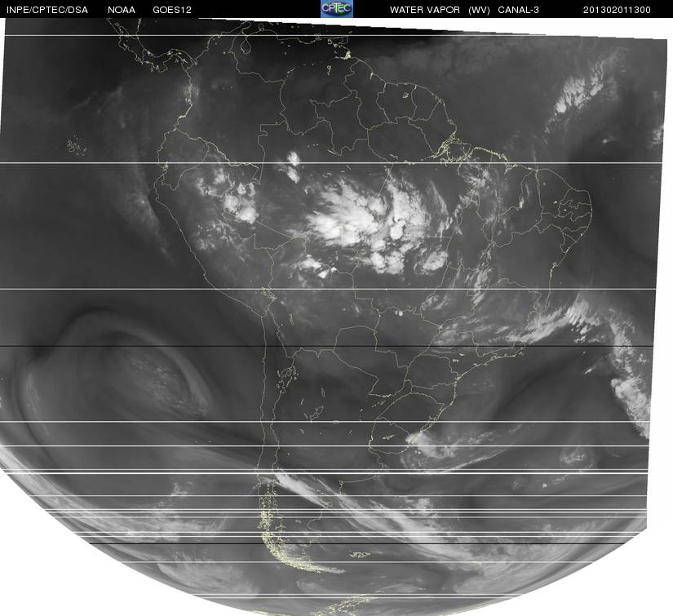This screenshot has height=616, width=673.
Task: Click the NOAA label in header
Action: click(x=122, y=10)
